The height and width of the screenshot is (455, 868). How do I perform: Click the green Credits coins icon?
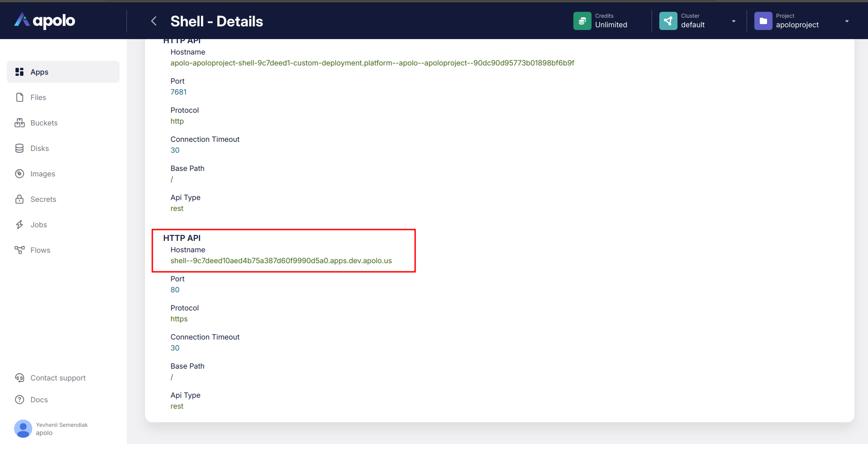coord(582,21)
